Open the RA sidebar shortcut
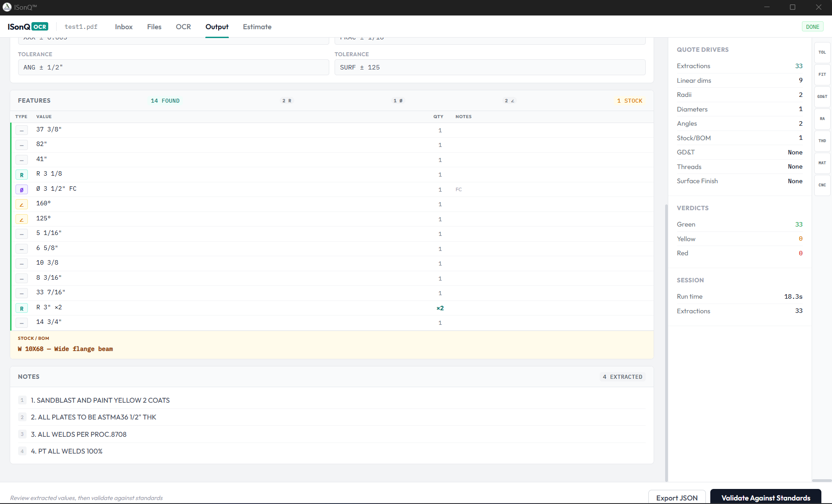The height and width of the screenshot is (504, 832). [822, 119]
